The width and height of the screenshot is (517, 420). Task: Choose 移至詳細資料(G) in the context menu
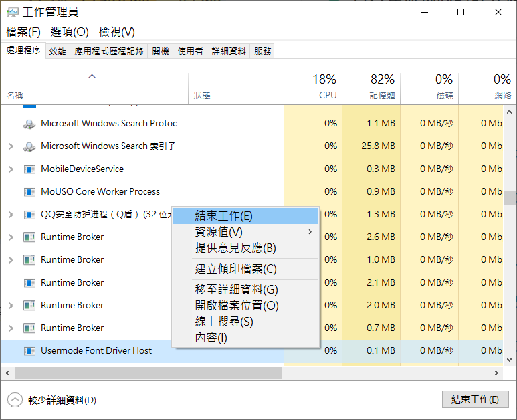pos(245,290)
